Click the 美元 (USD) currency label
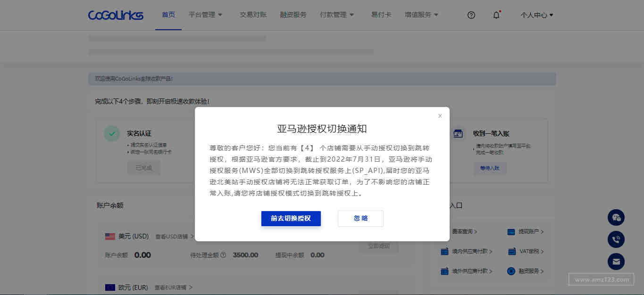644x295 pixels. pyautogui.click(x=134, y=237)
